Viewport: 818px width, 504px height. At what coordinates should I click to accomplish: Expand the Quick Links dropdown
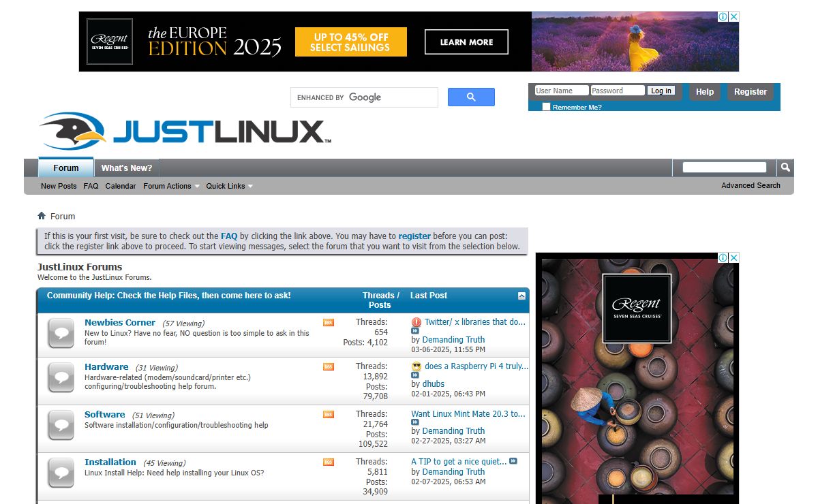pyautogui.click(x=229, y=186)
